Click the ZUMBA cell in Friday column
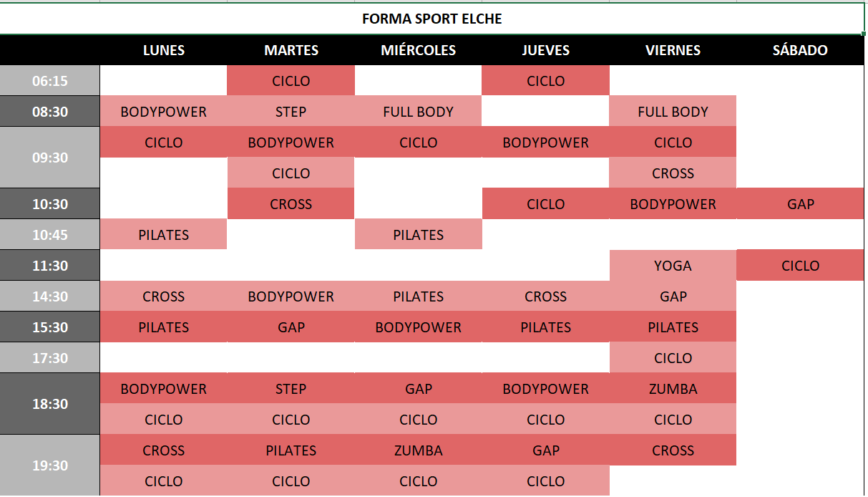This screenshot has width=868, height=497. pos(673,389)
